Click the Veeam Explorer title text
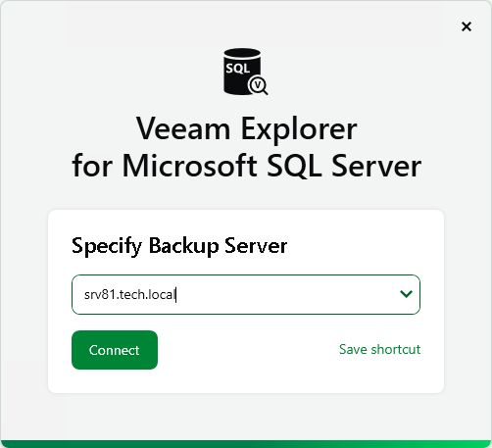This screenshot has width=492, height=448. (247, 129)
